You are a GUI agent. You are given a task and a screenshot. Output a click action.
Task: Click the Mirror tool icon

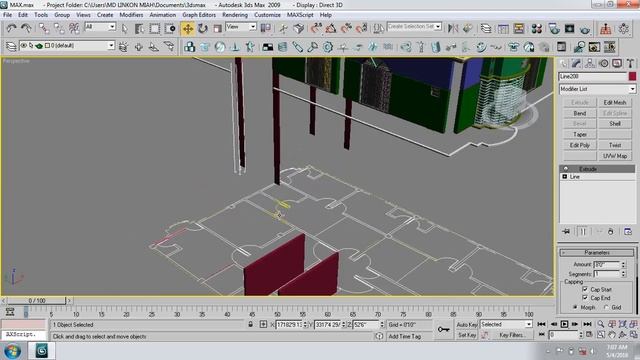coord(453,28)
